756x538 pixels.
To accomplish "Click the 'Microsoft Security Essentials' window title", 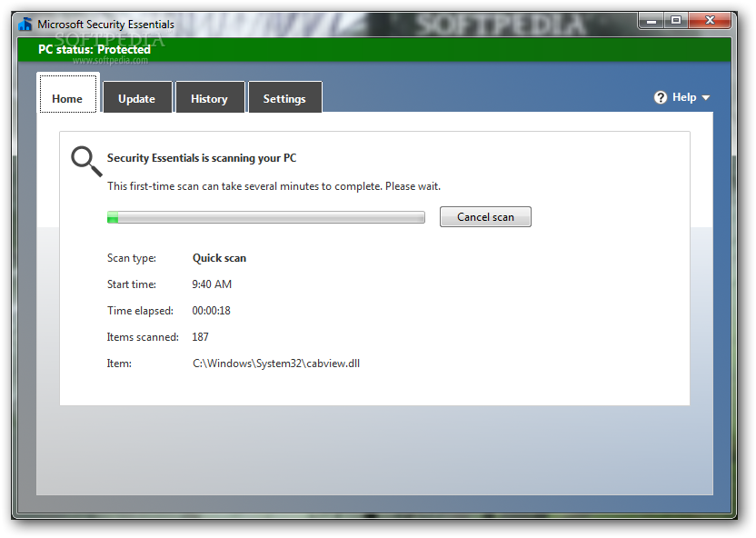I will [105, 25].
